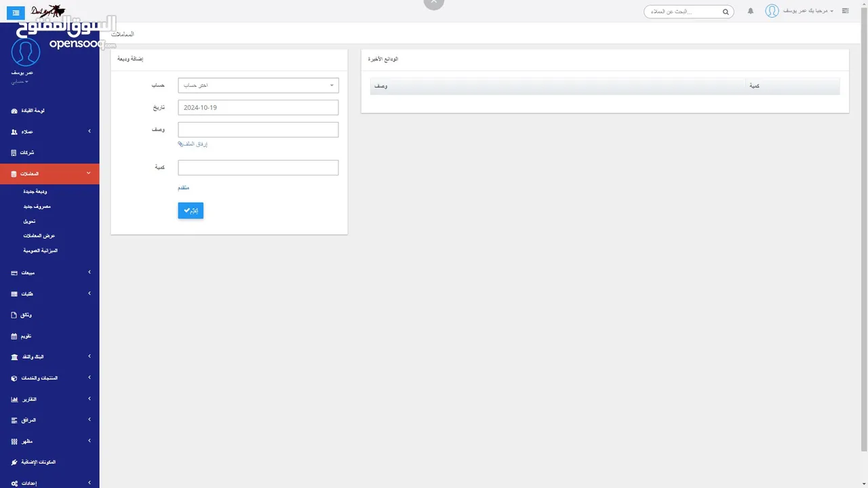Select الميزانية العمومية submenu item
868x488 pixels.
coord(41,251)
